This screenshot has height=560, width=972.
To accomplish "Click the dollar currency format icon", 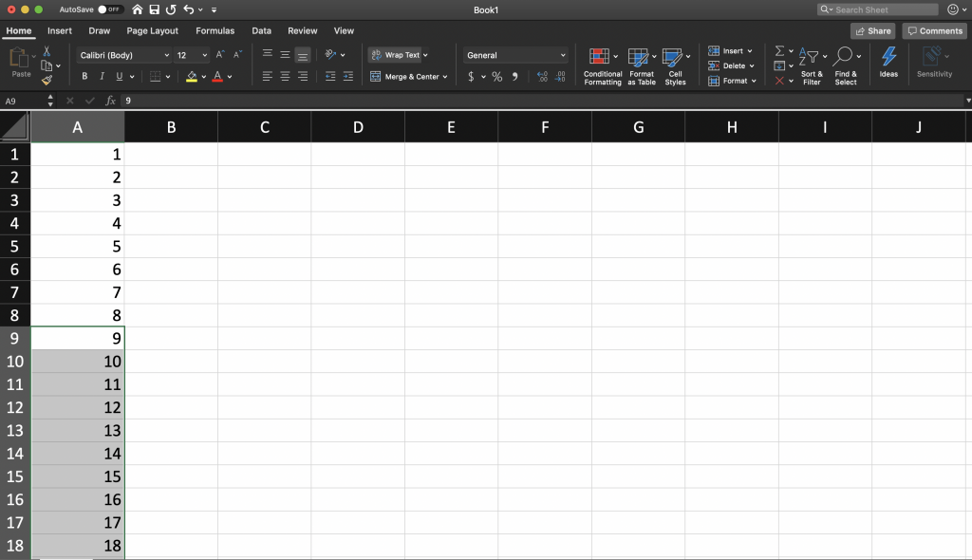I will coord(471,76).
